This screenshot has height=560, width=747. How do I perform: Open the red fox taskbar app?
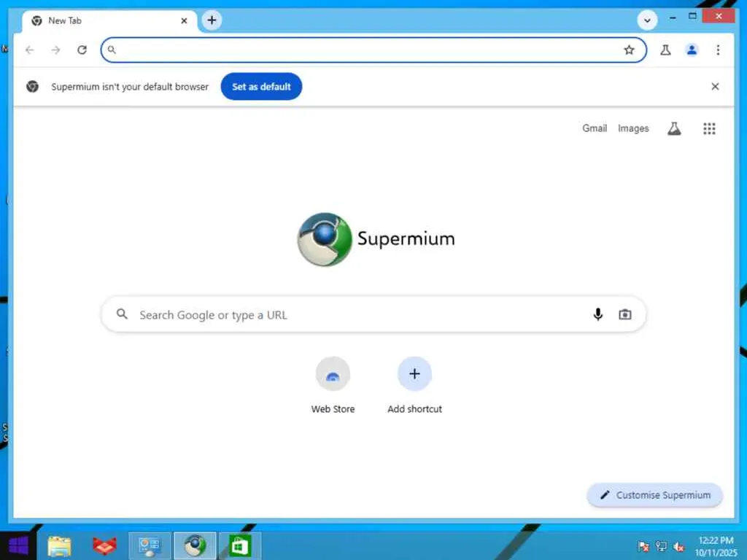pyautogui.click(x=104, y=546)
